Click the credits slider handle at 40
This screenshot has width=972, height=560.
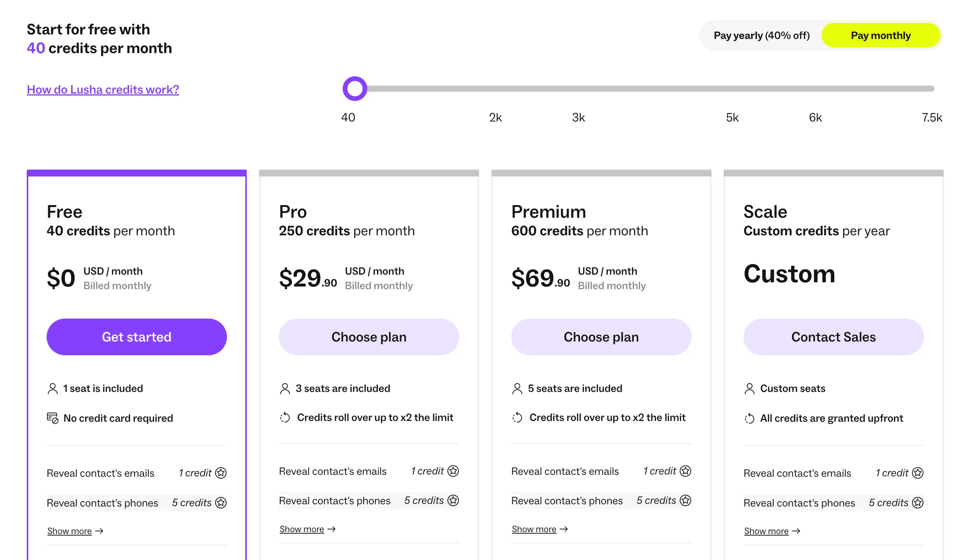click(x=355, y=89)
